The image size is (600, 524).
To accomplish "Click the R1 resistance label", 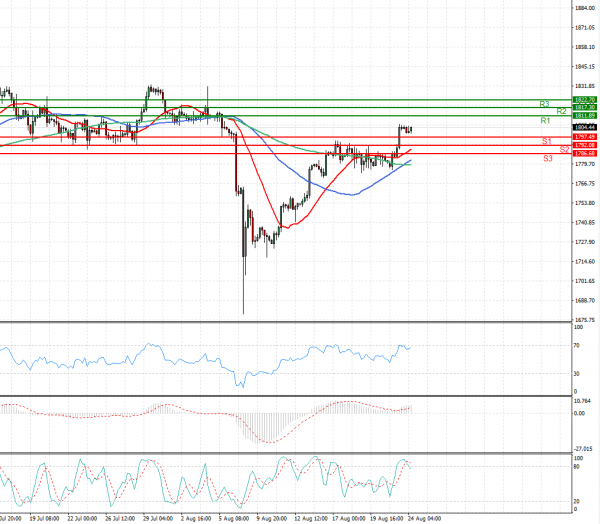I will click(545, 121).
